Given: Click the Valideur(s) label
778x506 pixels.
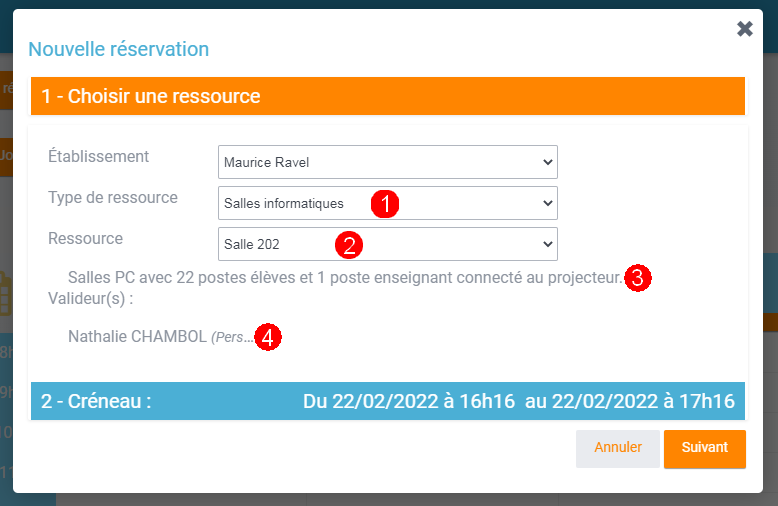Looking at the screenshot, I should 90,297.
